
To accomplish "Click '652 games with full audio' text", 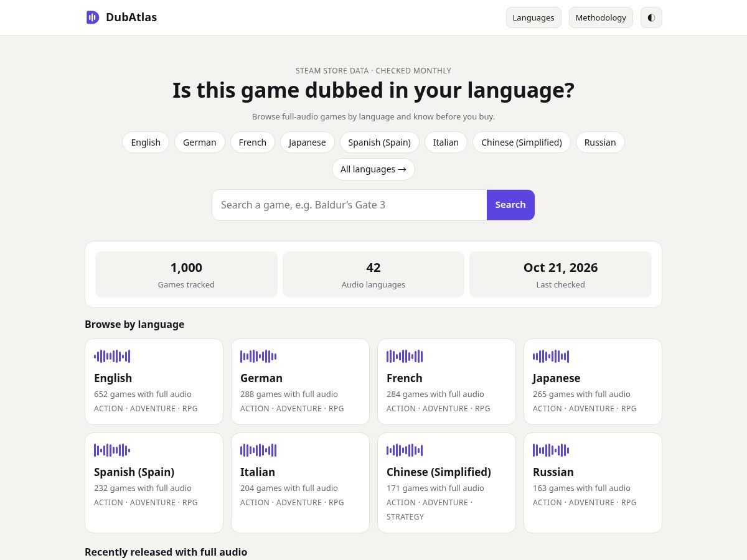I will pyautogui.click(x=143, y=394).
